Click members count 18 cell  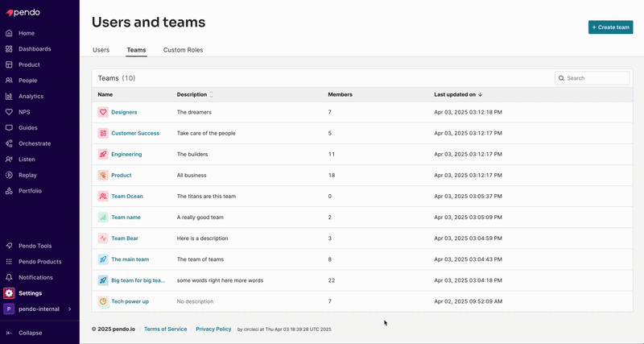(x=332, y=175)
